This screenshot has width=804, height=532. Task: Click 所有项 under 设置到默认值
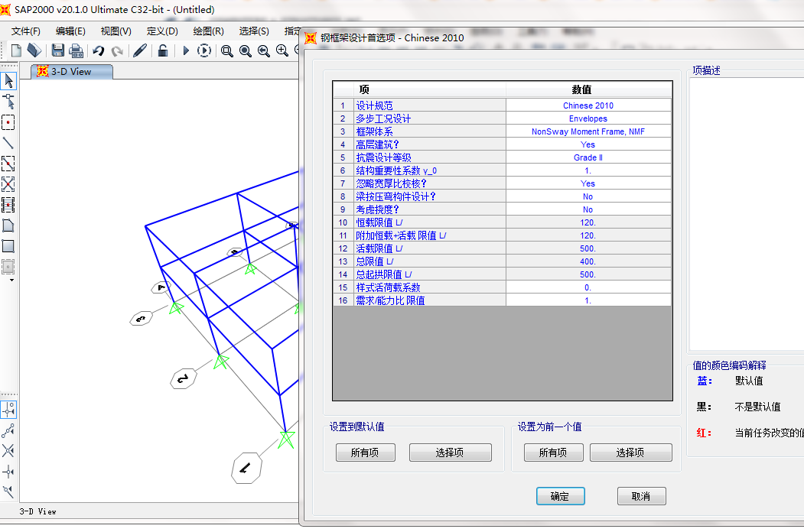coord(365,453)
